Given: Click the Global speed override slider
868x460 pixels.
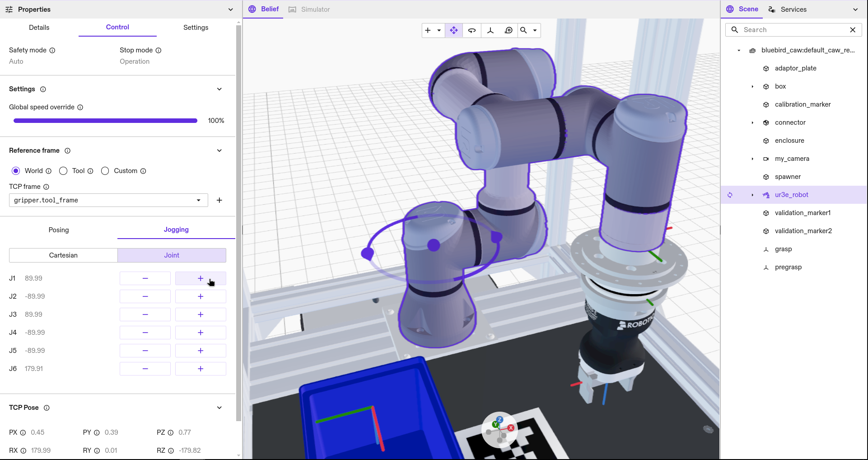Looking at the screenshot, I should click(x=105, y=121).
